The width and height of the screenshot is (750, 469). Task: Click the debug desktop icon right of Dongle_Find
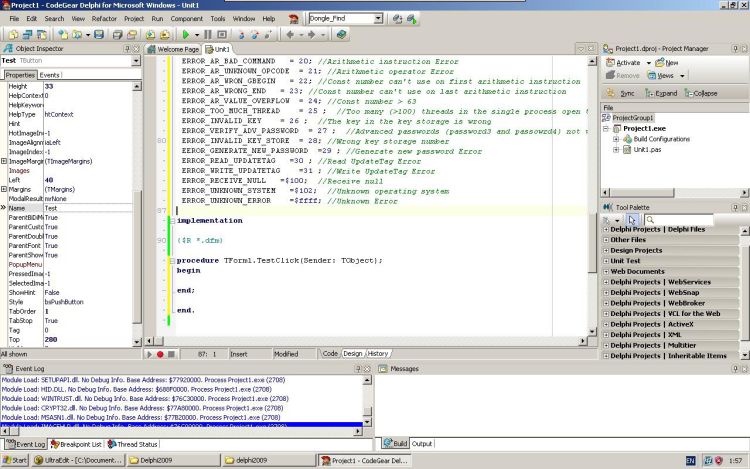pos(411,19)
